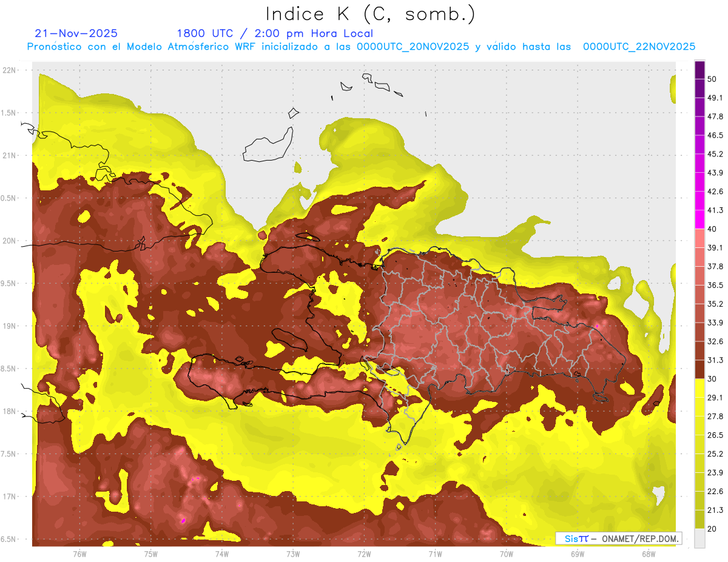Screen dimensions: 728x562
Task: Select the legend value "41.3"
Action: click(x=715, y=210)
